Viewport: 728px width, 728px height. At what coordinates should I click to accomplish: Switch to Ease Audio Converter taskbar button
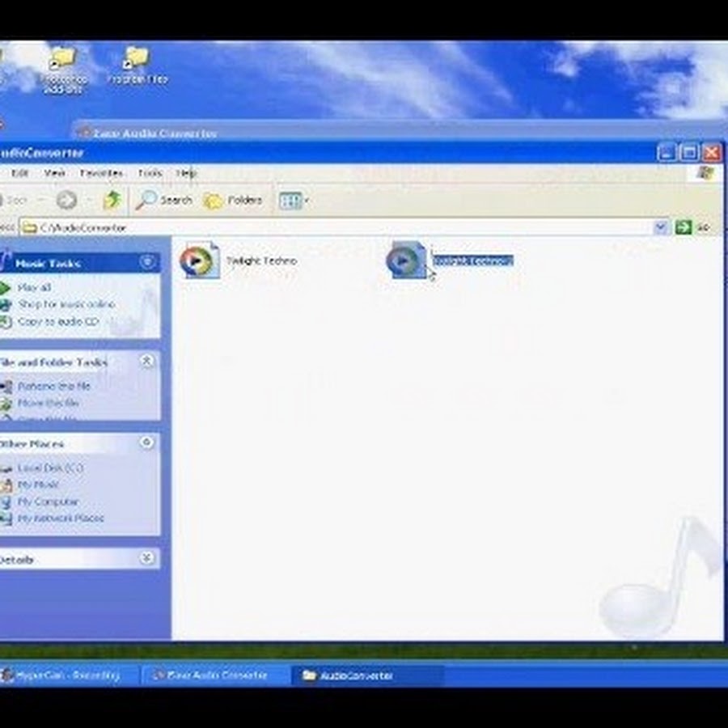[215, 675]
